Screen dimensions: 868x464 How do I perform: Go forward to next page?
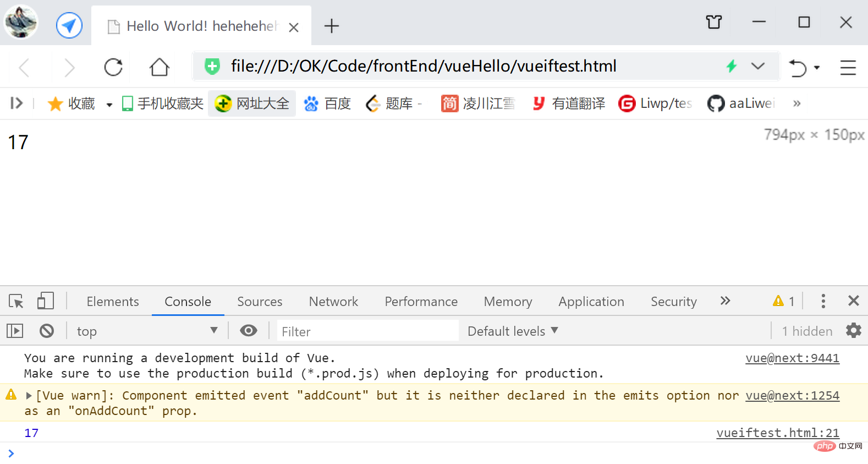point(69,68)
